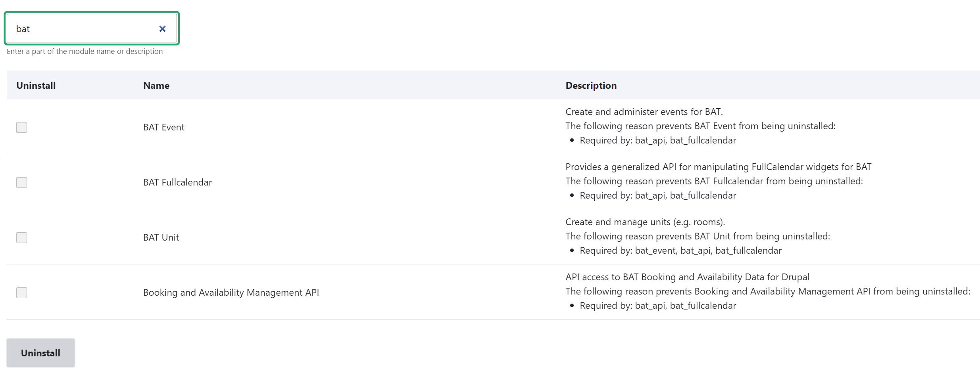Click the clear search X icon
The height and width of the screenshot is (373, 980).
click(162, 28)
